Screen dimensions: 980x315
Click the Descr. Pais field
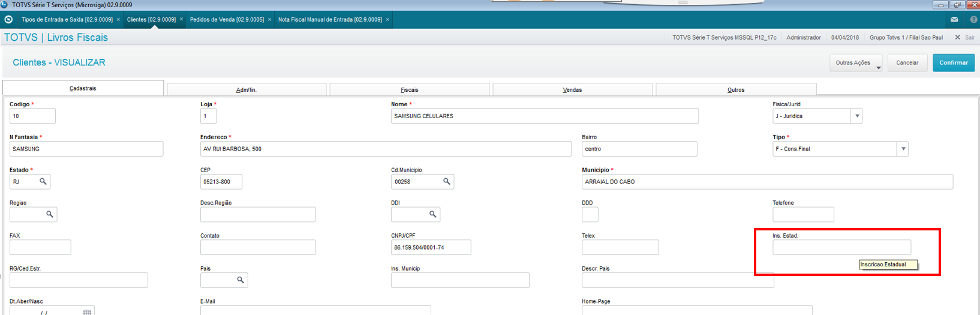tap(678, 280)
